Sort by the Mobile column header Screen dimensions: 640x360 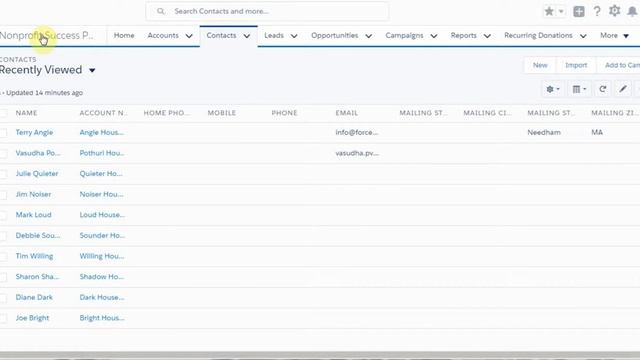point(222,113)
